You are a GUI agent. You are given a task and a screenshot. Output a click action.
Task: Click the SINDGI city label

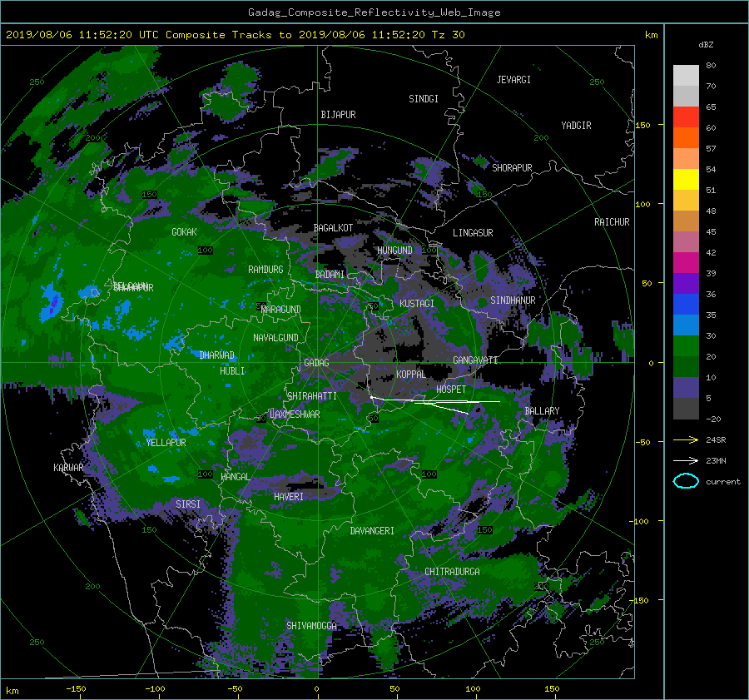tap(424, 99)
